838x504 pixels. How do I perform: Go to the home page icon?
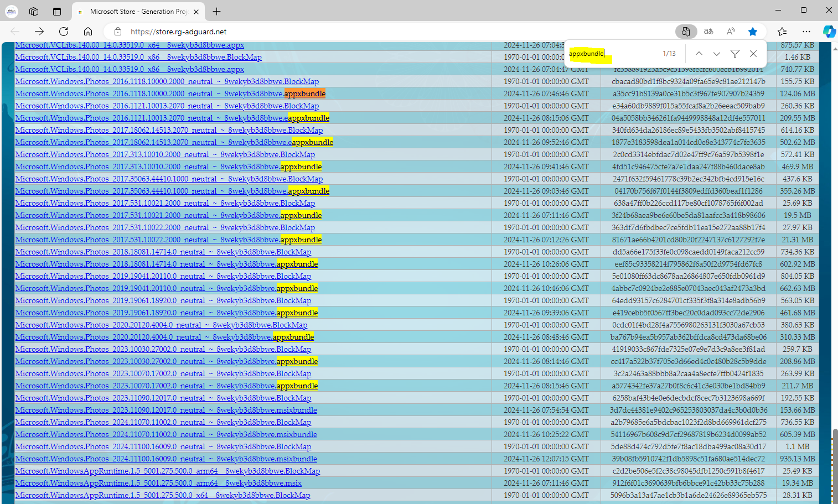(88, 32)
